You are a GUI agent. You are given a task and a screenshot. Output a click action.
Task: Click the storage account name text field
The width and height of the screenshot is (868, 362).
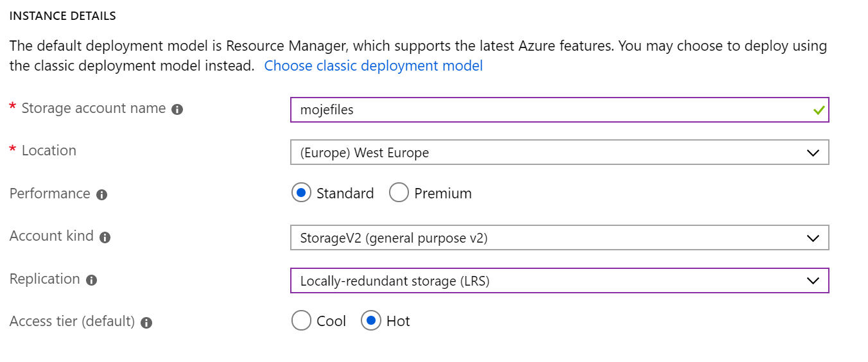559,110
